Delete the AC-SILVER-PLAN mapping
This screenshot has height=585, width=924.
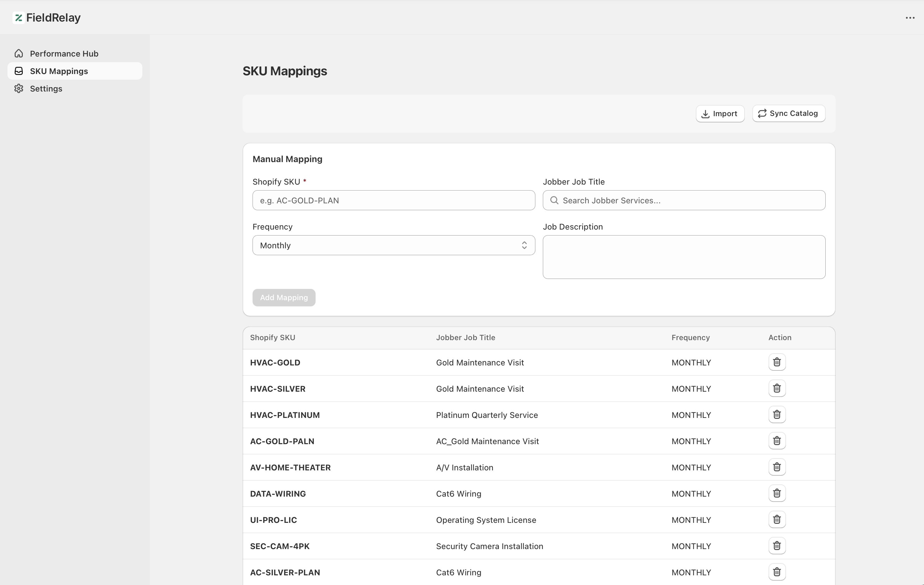coord(777,572)
